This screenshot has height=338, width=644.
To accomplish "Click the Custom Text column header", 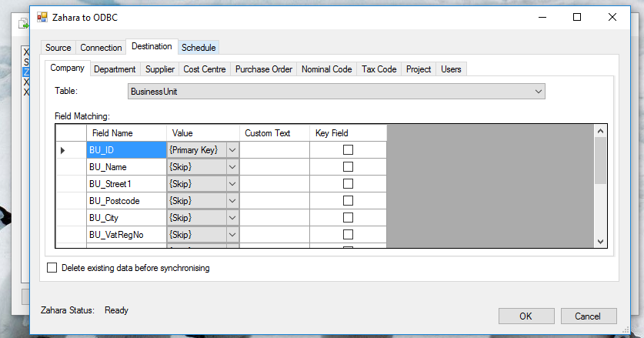I will (x=275, y=133).
